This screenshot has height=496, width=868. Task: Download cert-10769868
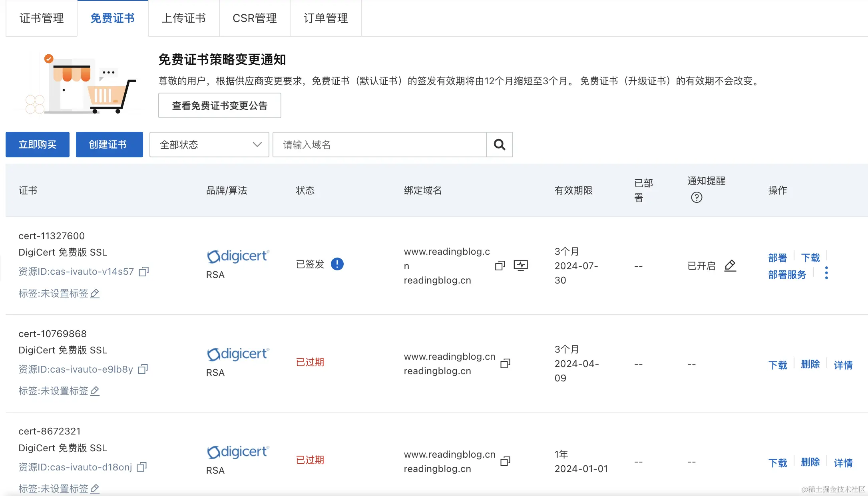[x=777, y=365]
